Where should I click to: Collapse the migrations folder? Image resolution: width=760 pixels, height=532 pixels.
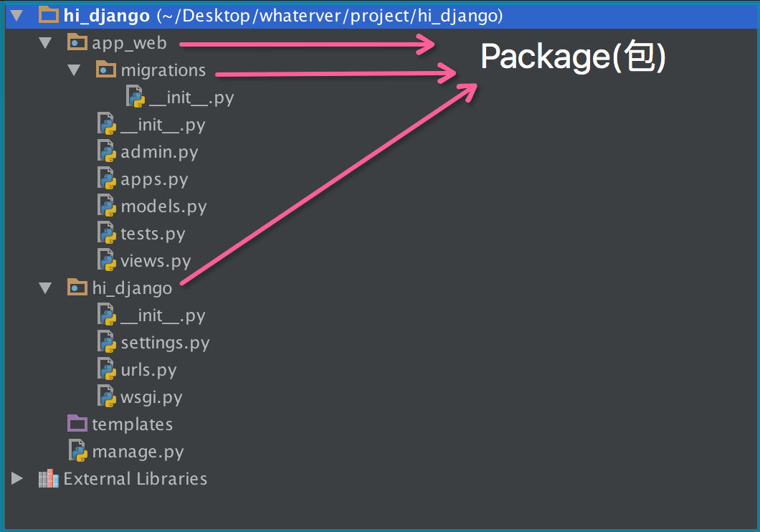(75, 70)
